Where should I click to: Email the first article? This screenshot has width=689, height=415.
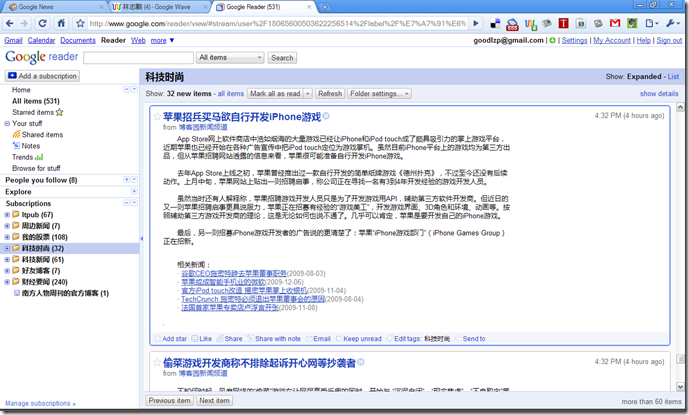(x=319, y=339)
